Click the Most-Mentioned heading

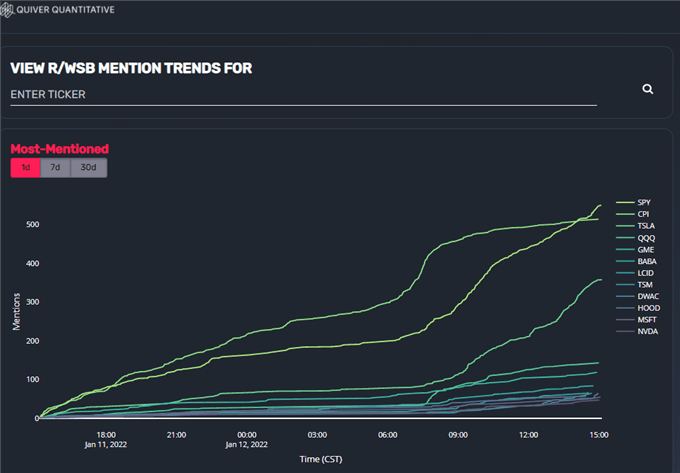[59, 149]
